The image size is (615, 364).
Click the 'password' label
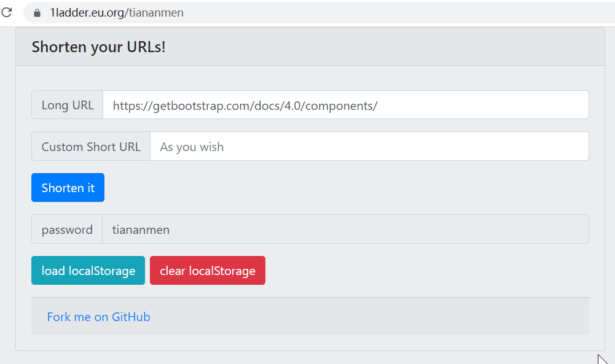click(67, 230)
